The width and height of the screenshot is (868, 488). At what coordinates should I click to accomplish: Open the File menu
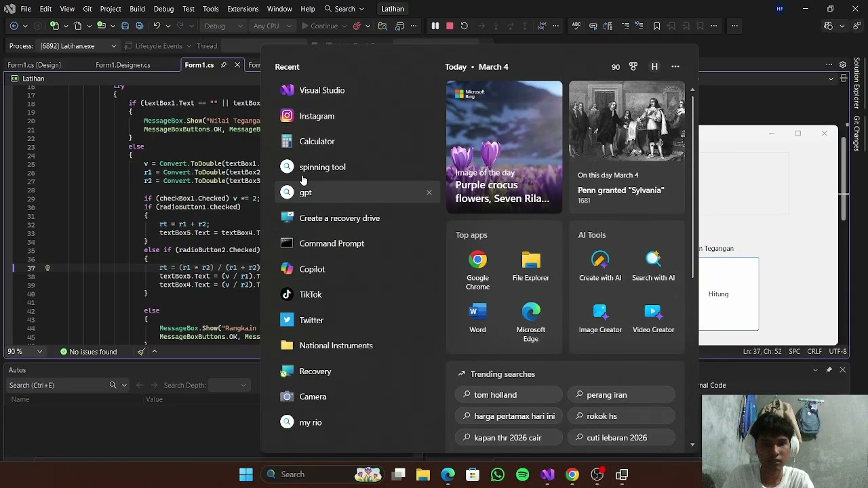(x=26, y=9)
